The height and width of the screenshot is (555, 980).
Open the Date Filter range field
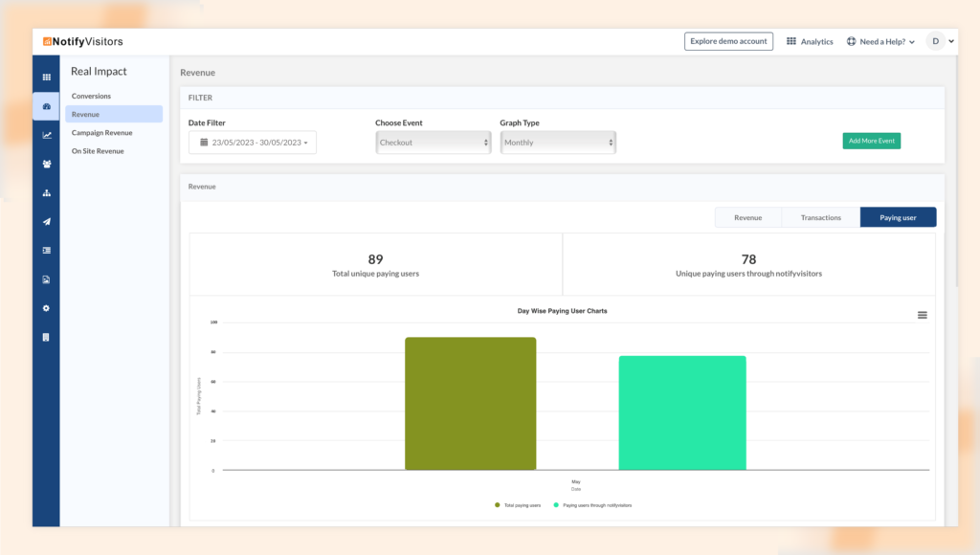click(253, 143)
